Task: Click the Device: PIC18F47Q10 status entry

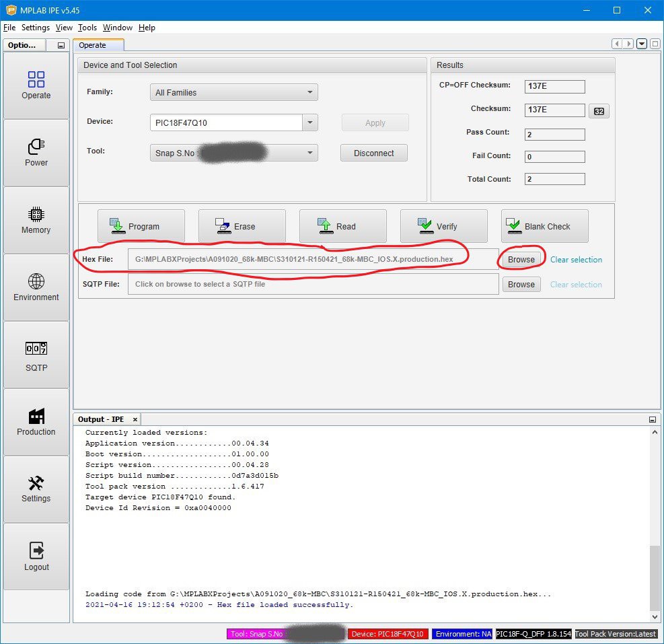Action: click(x=388, y=634)
